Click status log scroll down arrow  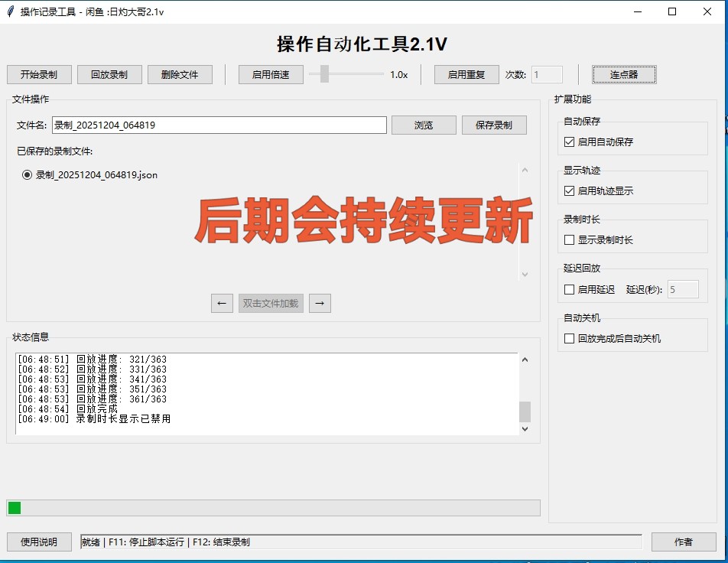tap(525, 429)
